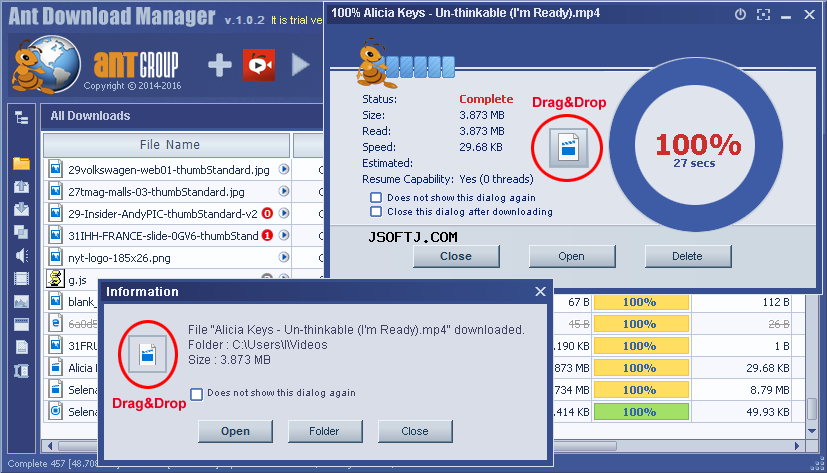Tick 'Does not show this dialog again' in Information dialog

click(x=196, y=394)
